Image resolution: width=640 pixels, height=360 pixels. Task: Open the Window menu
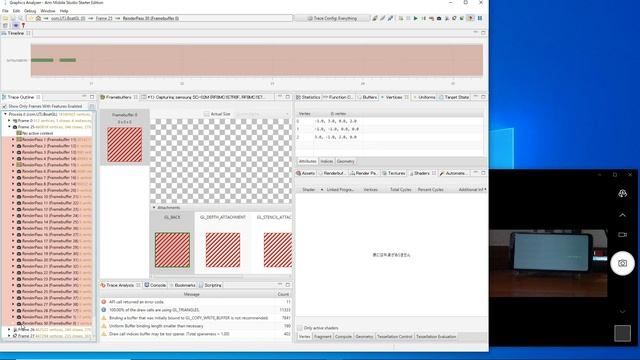click(x=48, y=11)
